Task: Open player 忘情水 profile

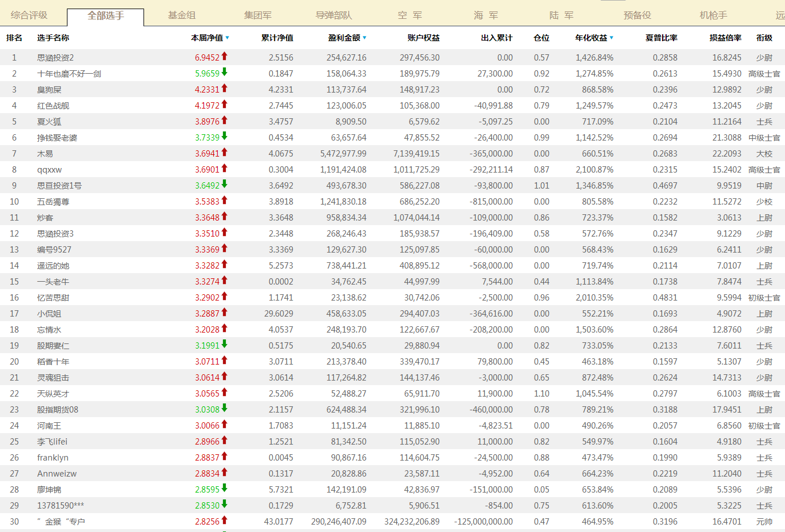Action: (x=49, y=330)
